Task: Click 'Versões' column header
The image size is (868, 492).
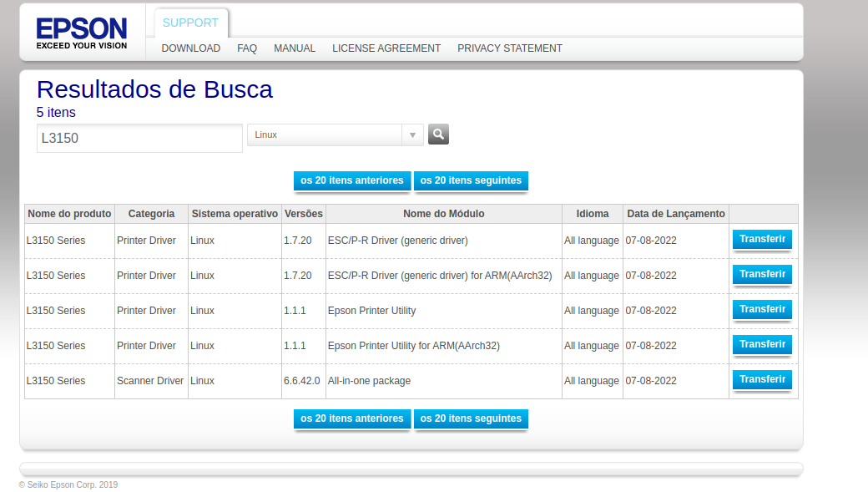Action: click(303, 214)
